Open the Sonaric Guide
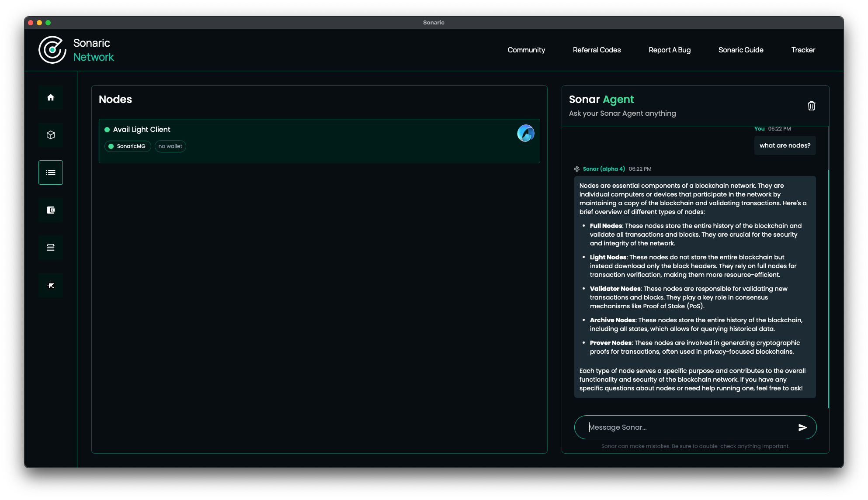Screen dimensions: 868x500 tap(741, 50)
